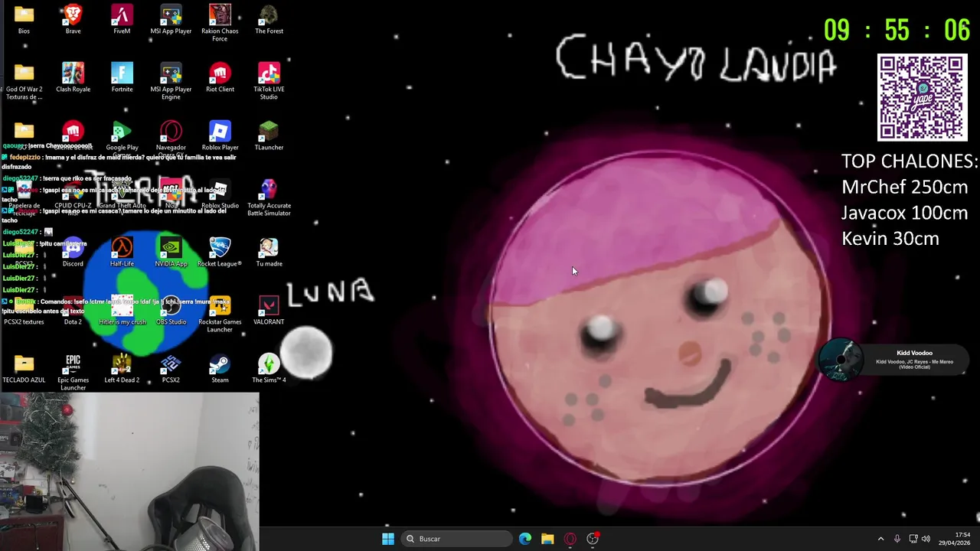Viewport: 980px width, 551px height.
Task: Click the Yape QR code overlay
Action: point(922,97)
